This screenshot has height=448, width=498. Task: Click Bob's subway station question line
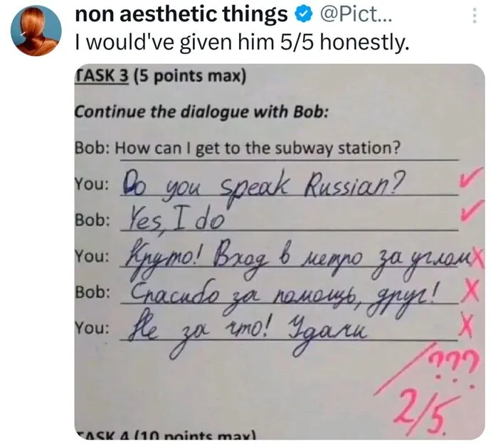[237, 149]
